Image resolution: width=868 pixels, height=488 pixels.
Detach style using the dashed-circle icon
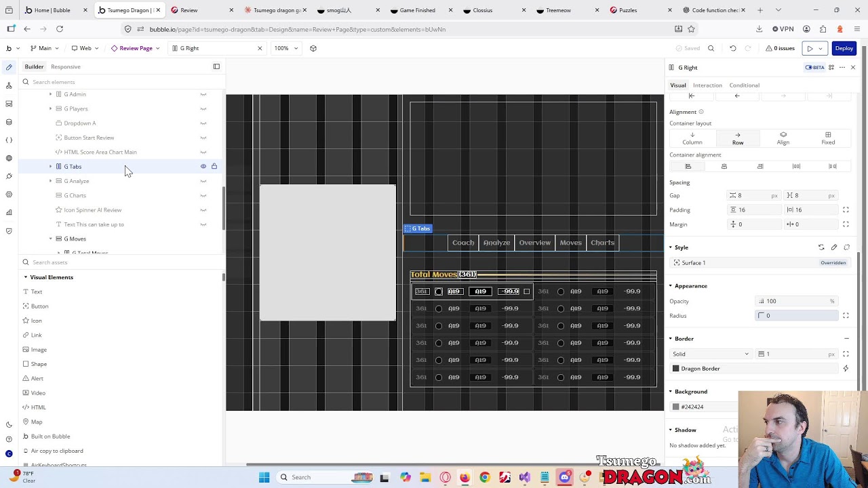click(846, 247)
